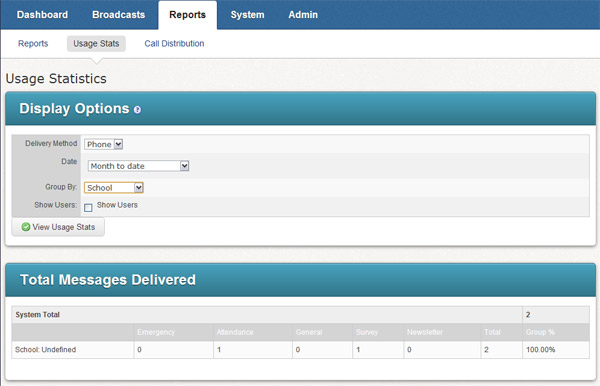Select the Reports main tab
The image size is (600, 386).
(188, 15)
